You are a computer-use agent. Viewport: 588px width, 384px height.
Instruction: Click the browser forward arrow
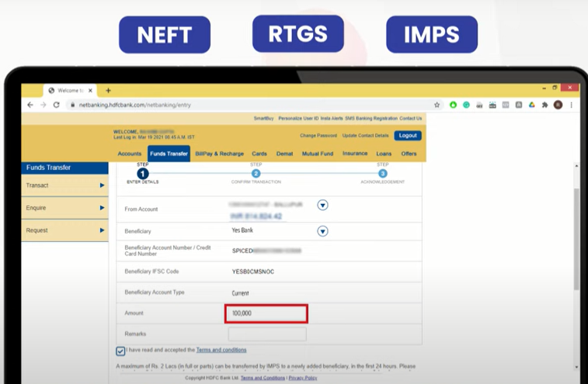[43, 105]
